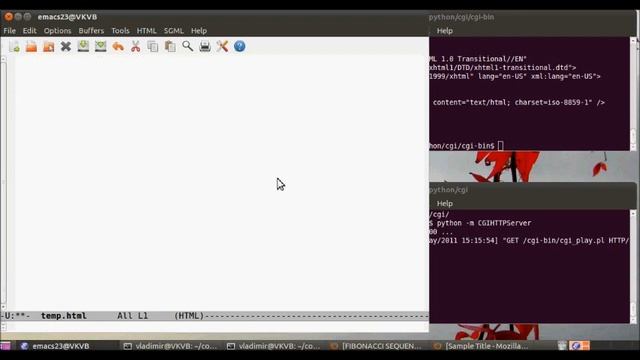Viewport: 640px width, 360px height.
Task: Click the -U:**- status in mode line
Action: click(16, 316)
